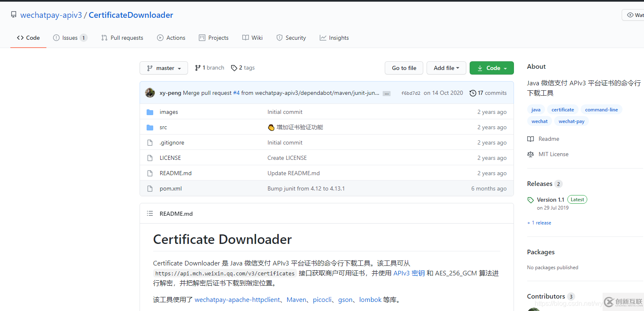Screen dimensions: 644x311
Task: Open the Update README.md commit message
Action: 294,173
